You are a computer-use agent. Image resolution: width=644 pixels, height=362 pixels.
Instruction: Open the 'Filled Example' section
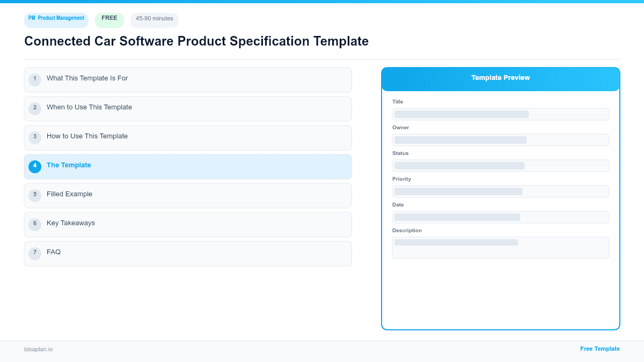pos(188,195)
